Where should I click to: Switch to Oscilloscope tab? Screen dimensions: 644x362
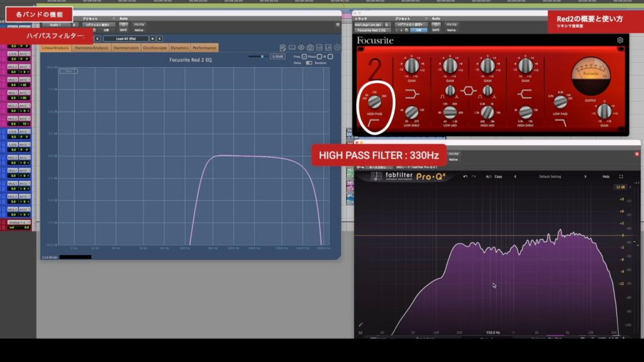click(x=155, y=48)
